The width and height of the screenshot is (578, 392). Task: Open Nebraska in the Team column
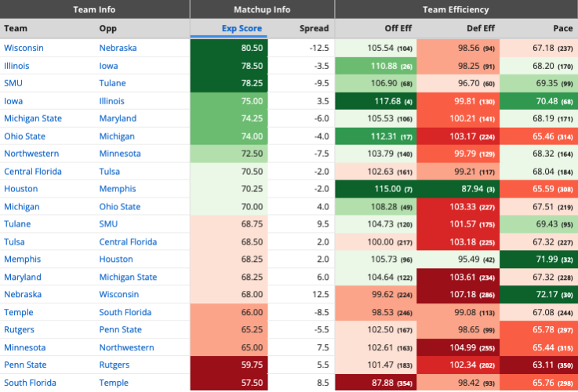(23, 294)
